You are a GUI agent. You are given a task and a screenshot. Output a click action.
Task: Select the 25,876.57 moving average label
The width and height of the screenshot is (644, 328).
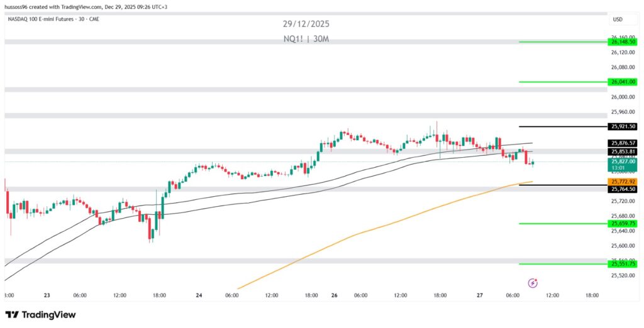623,143
